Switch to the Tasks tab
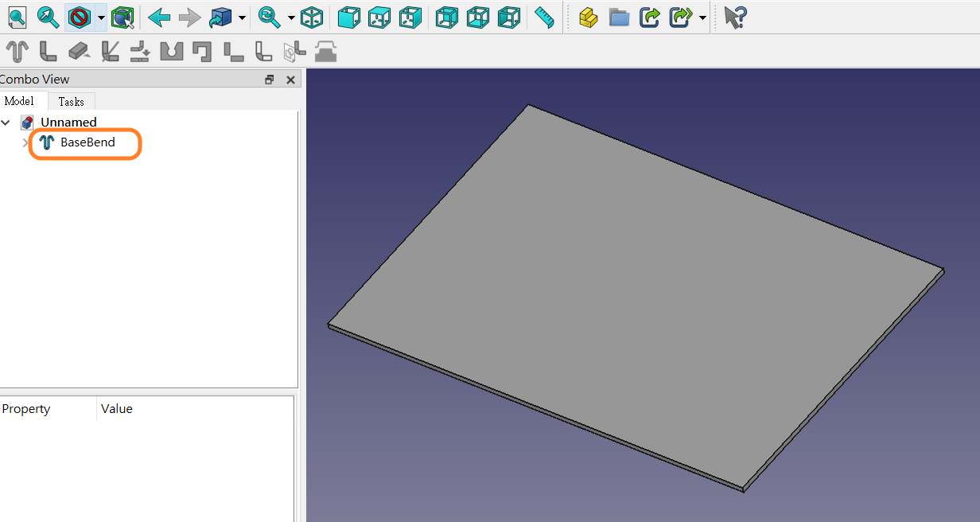Screen dimensions: 980x522 tap(71, 102)
